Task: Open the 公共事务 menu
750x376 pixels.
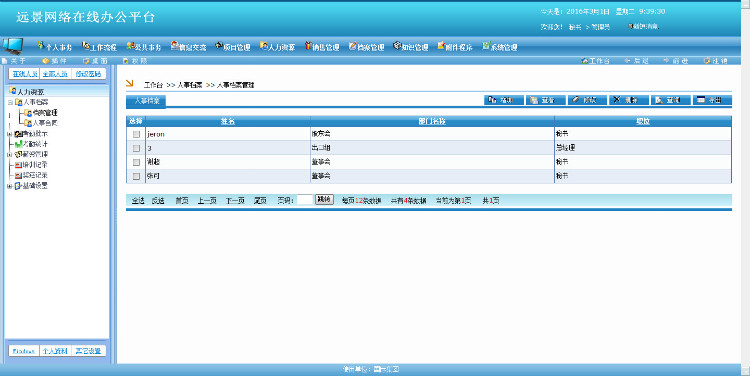Action: (144, 47)
